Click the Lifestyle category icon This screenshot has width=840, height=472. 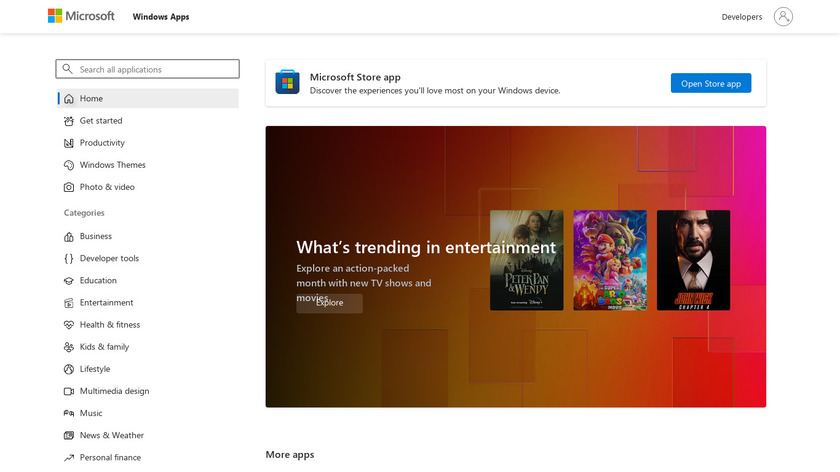69,369
